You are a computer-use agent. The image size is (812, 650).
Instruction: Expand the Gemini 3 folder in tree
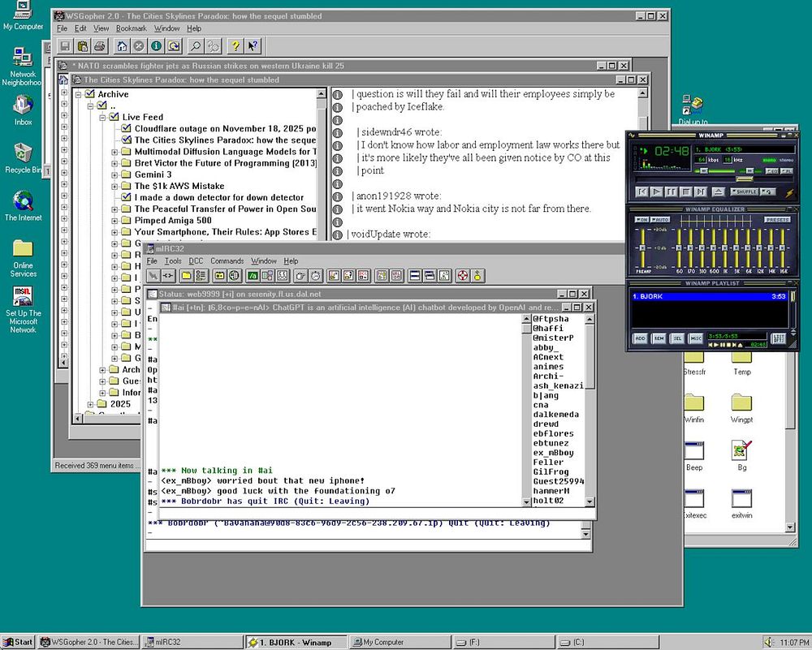114,174
